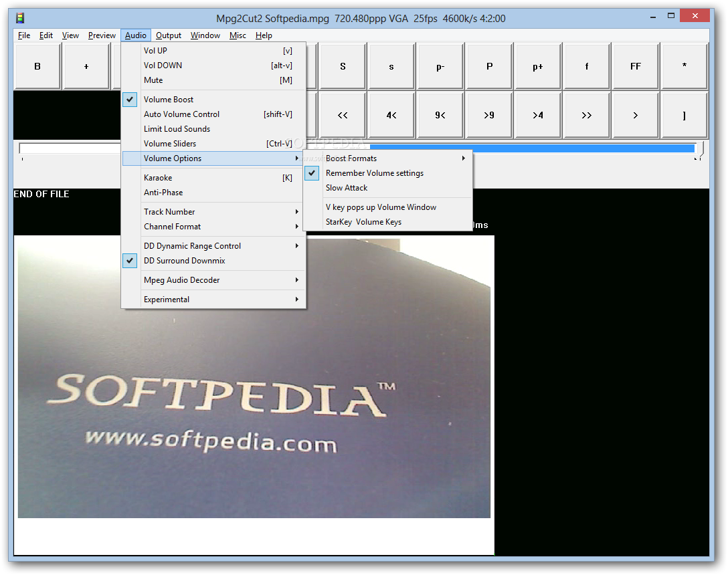
Task: Open the File menu
Action: coord(24,35)
